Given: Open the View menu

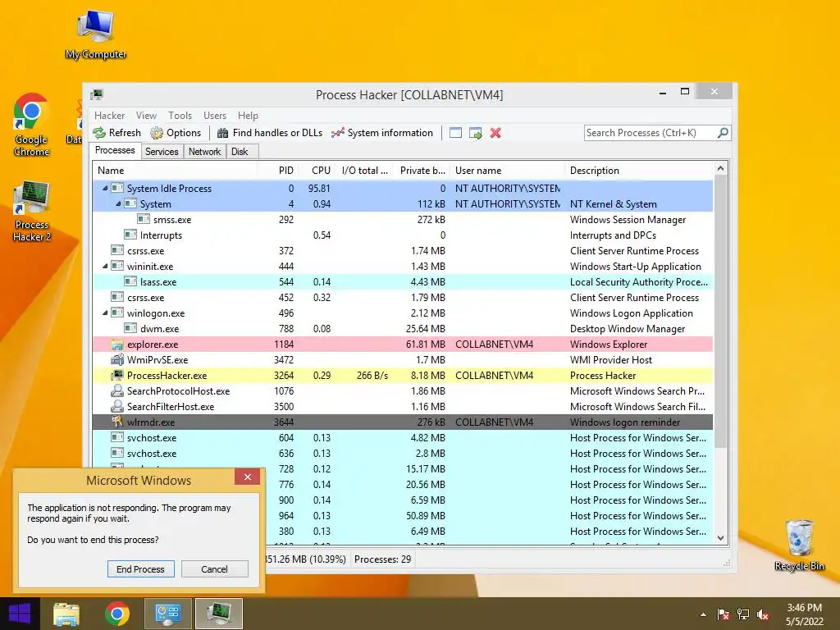Looking at the screenshot, I should tap(146, 116).
